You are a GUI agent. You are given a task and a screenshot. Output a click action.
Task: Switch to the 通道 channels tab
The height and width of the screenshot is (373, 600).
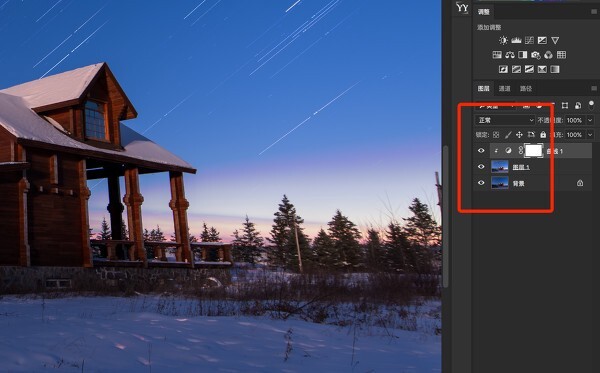point(504,89)
